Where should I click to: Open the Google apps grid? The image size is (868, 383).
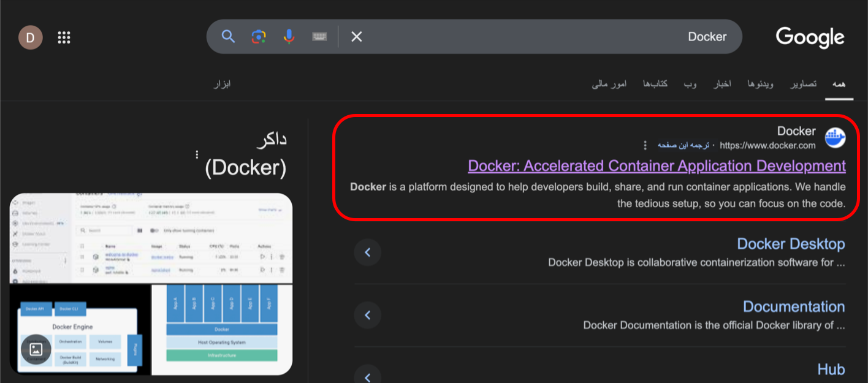pos(64,37)
